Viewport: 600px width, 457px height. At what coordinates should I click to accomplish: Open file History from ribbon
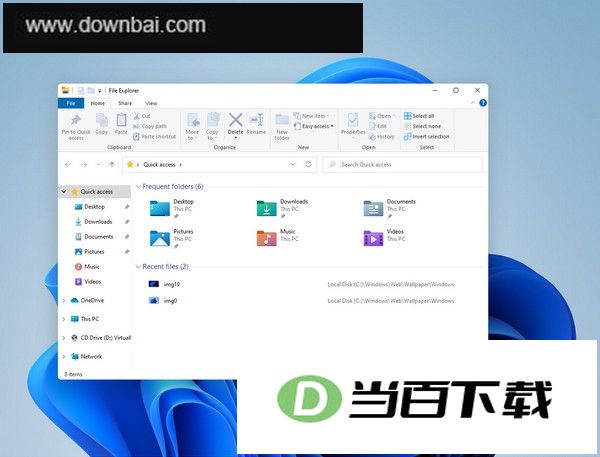pyautogui.click(x=382, y=137)
